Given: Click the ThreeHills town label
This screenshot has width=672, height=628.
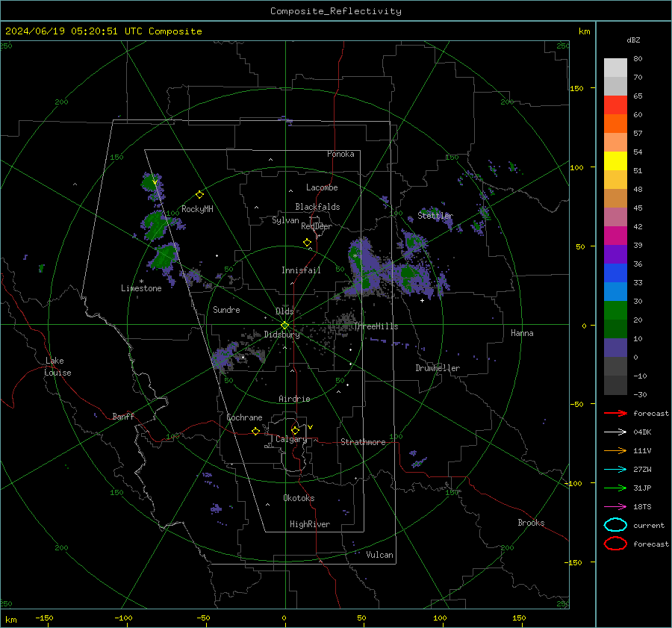Looking at the screenshot, I should click(376, 326).
